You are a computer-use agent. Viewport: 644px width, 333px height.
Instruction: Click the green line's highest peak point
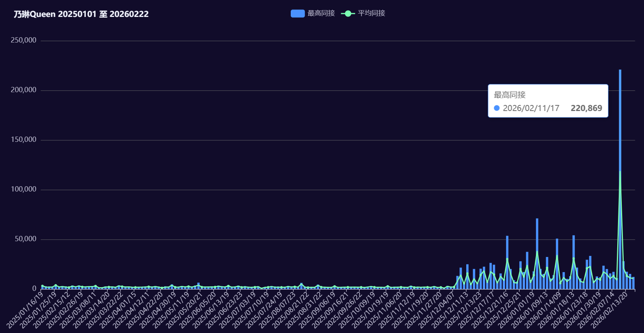(x=620, y=172)
